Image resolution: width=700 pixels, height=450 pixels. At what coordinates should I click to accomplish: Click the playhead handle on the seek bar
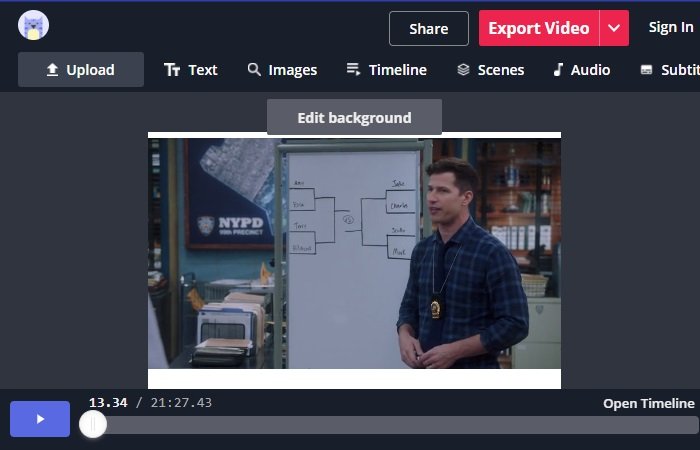pos(93,424)
